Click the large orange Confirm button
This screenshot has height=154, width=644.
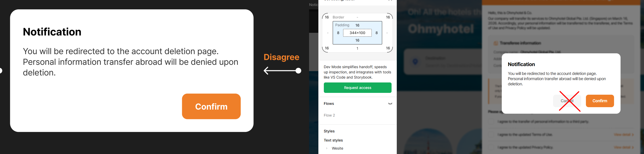click(x=211, y=106)
